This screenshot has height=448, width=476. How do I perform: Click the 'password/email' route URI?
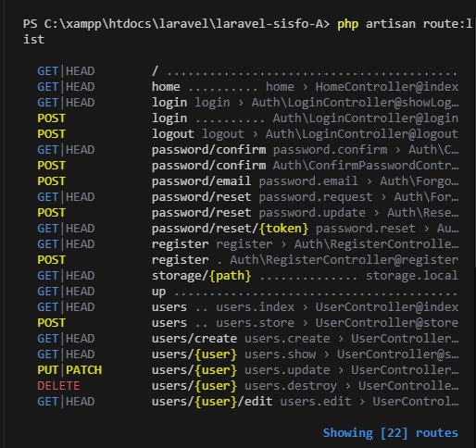[201, 181]
